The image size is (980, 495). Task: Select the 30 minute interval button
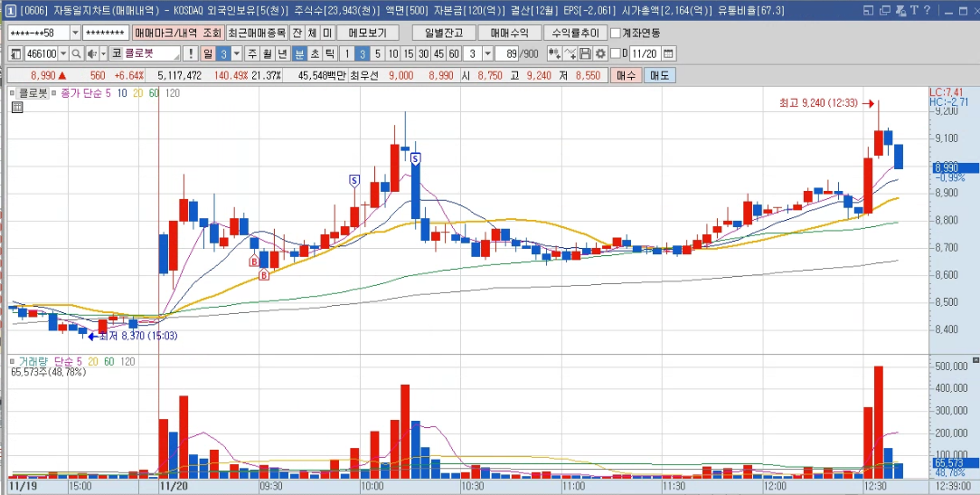pos(423,53)
